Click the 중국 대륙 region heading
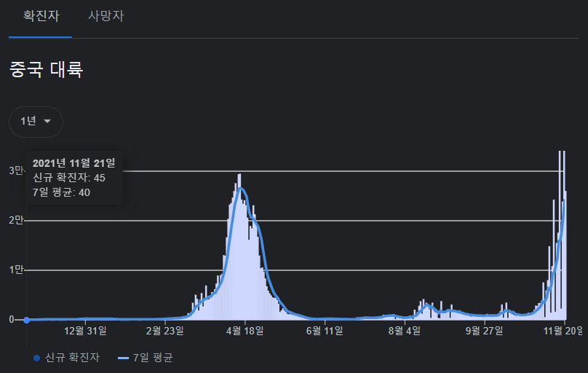This screenshot has height=373, width=588. [x=46, y=70]
